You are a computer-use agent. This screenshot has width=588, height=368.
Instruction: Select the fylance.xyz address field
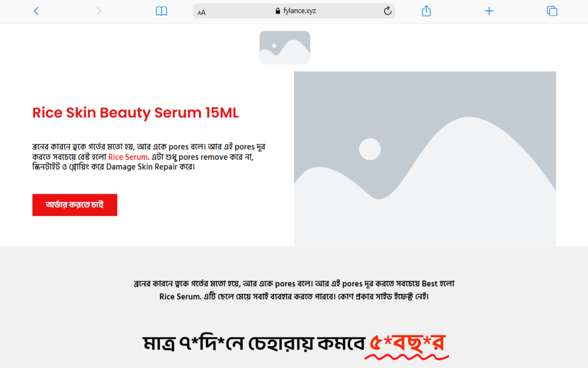293,11
